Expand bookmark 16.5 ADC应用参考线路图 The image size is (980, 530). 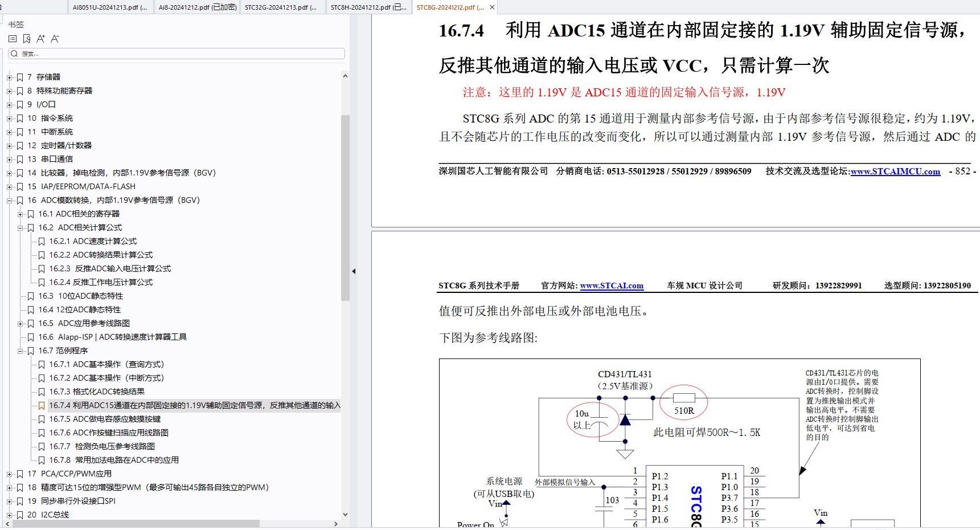pyautogui.click(x=20, y=323)
